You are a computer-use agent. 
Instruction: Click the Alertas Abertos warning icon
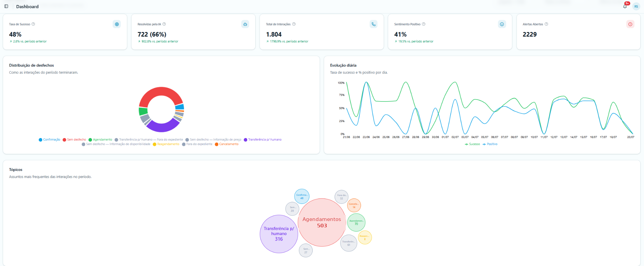[630, 24]
